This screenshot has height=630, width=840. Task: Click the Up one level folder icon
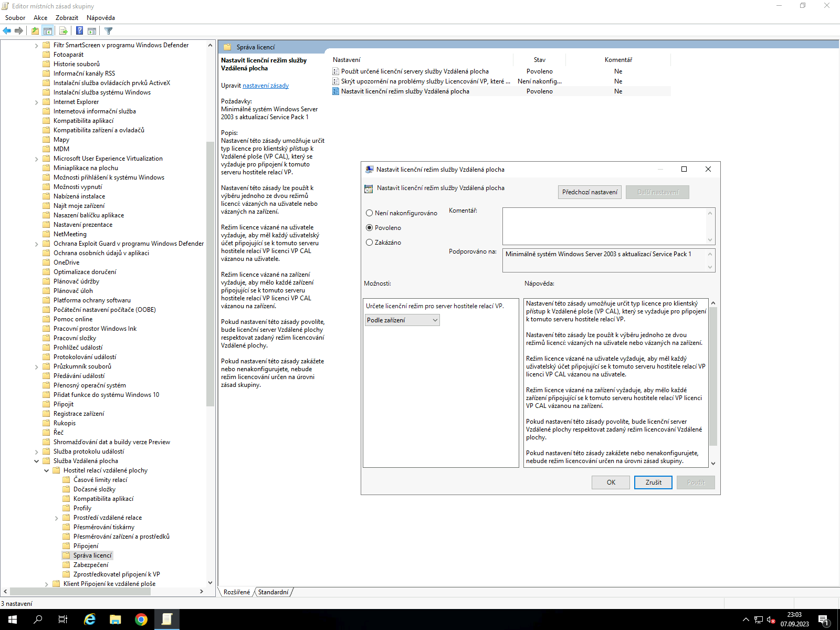click(35, 31)
